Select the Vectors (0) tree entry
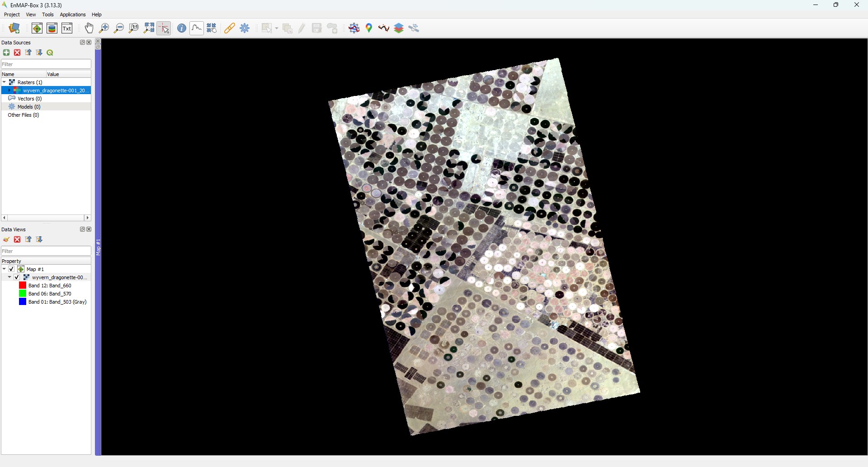The image size is (868, 467). pos(29,99)
